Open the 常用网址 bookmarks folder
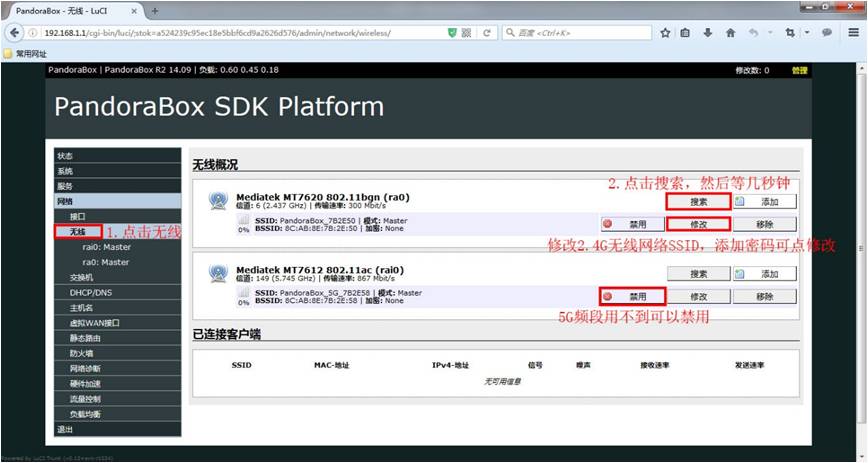The image size is (868, 463). (x=25, y=54)
